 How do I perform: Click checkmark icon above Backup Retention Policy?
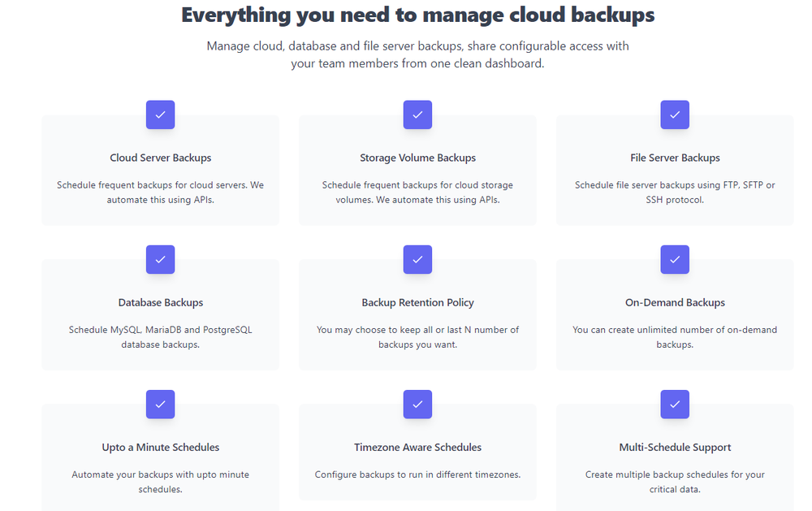tap(418, 259)
